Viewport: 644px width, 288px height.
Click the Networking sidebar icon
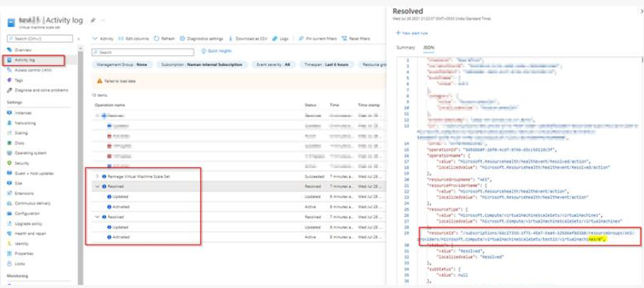(10, 123)
